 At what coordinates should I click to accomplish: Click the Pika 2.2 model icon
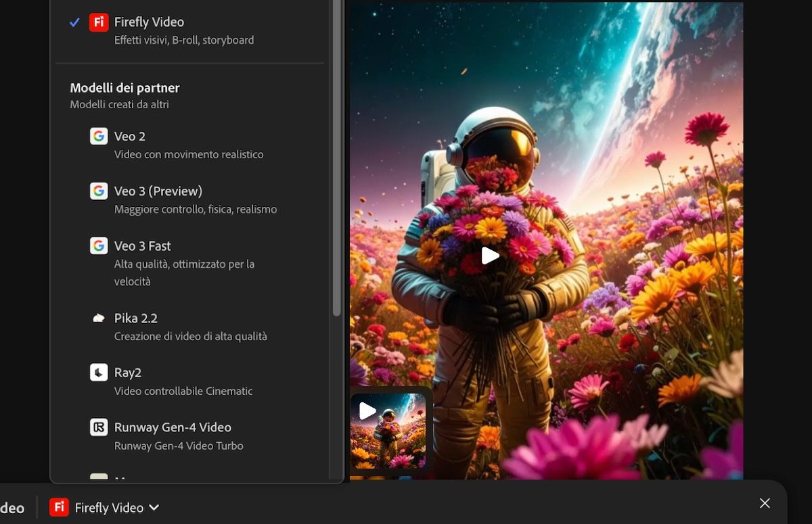pos(99,318)
